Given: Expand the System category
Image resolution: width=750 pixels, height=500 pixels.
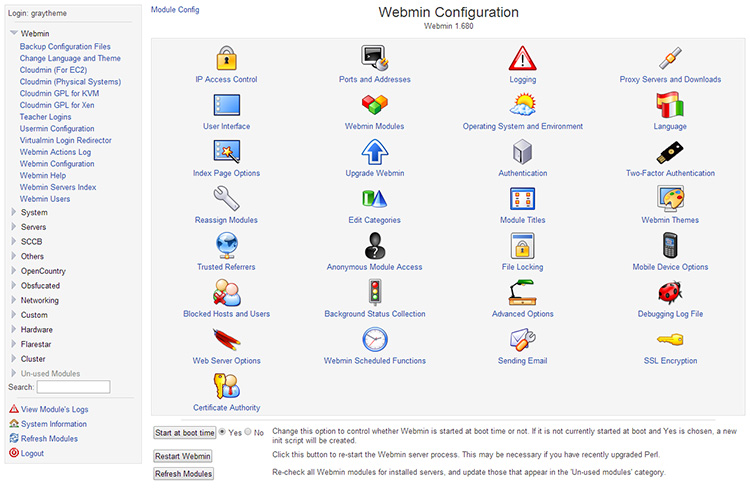Looking at the screenshot, I should point(14,212).
